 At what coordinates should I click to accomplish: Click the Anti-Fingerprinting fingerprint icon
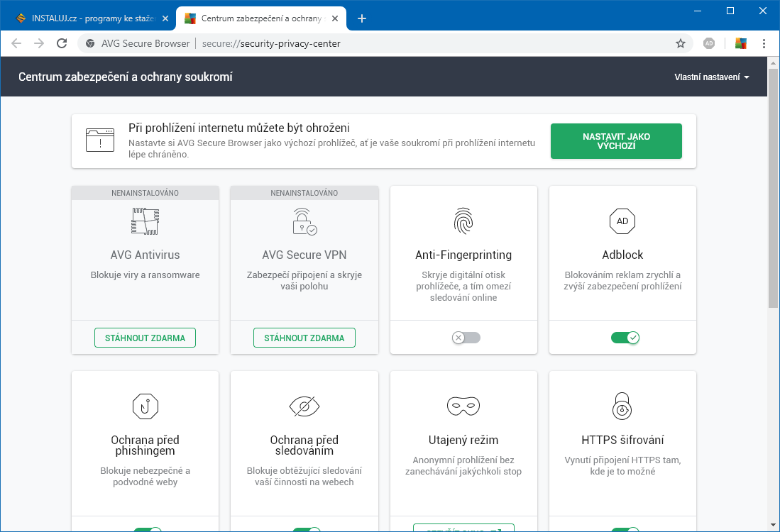click(463, 221)
